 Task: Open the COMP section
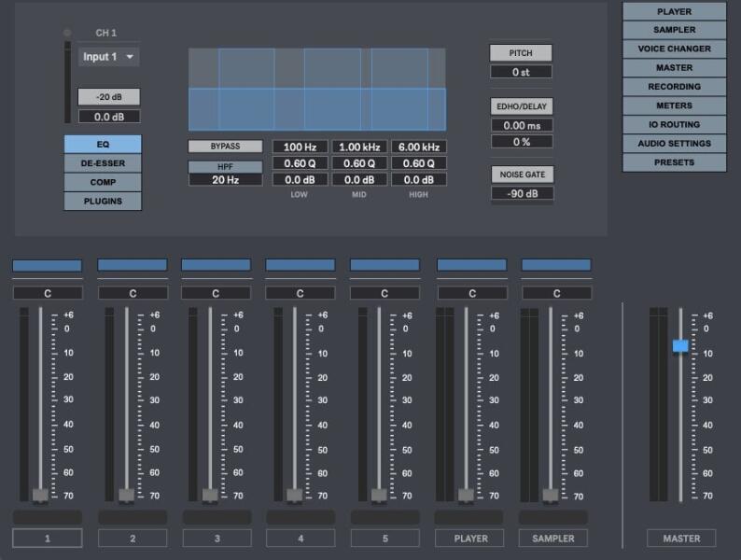pyautogui.click(x=103, y=182)
